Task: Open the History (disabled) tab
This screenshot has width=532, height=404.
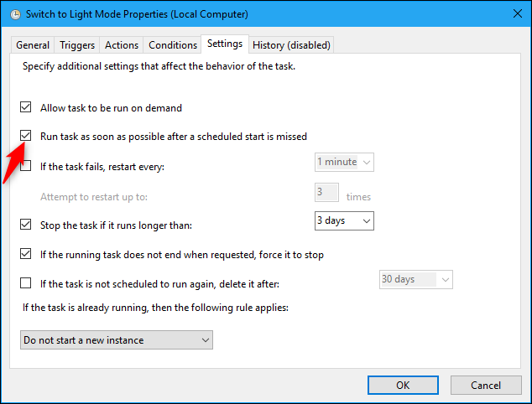Action: pos(291,45)
